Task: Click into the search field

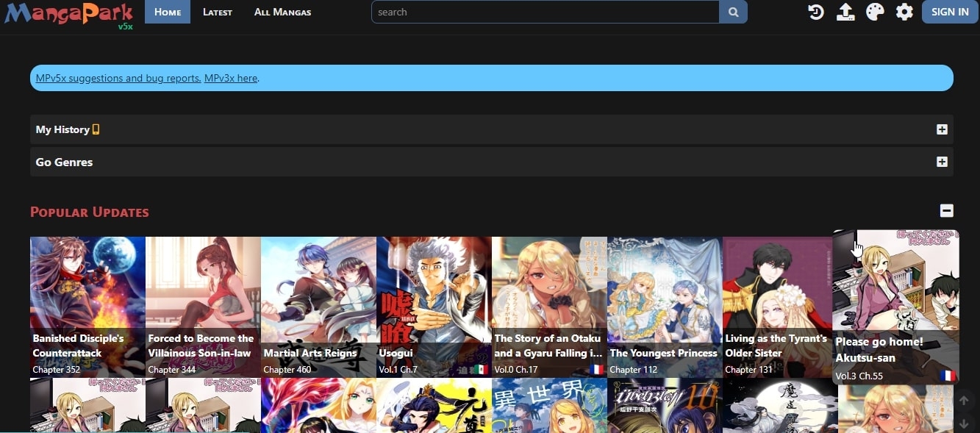Action: pyautogui.click(x=546, y=12)
